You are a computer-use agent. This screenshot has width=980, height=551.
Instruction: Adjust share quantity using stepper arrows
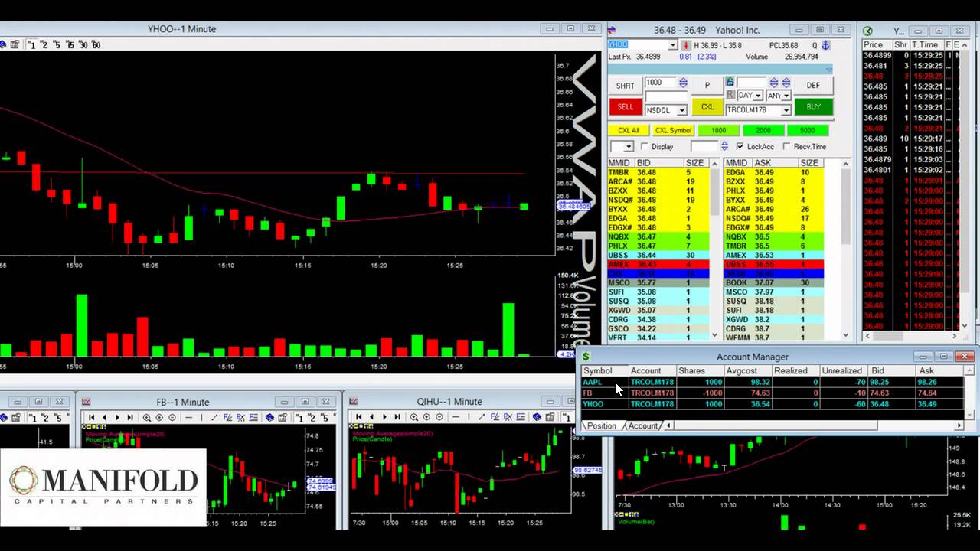[684, 83]
